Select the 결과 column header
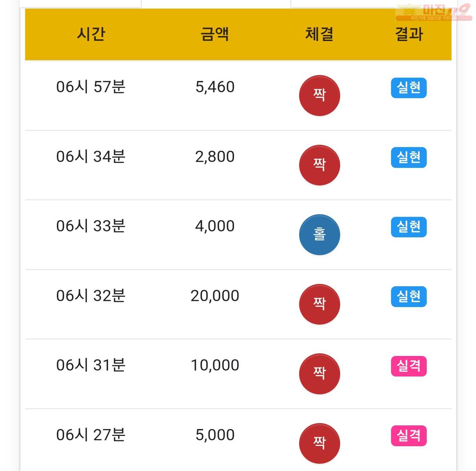 coord(409,34)
